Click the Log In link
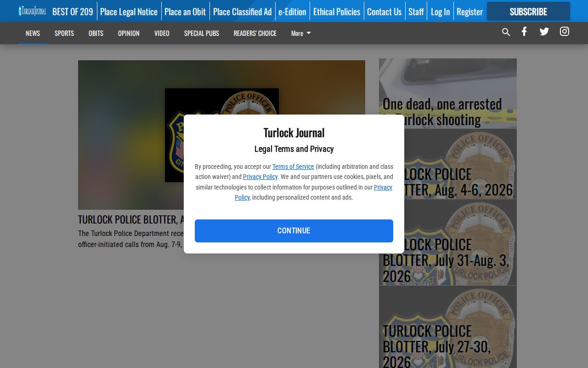This screenshot has width=588, height=368. coord(440,11)
